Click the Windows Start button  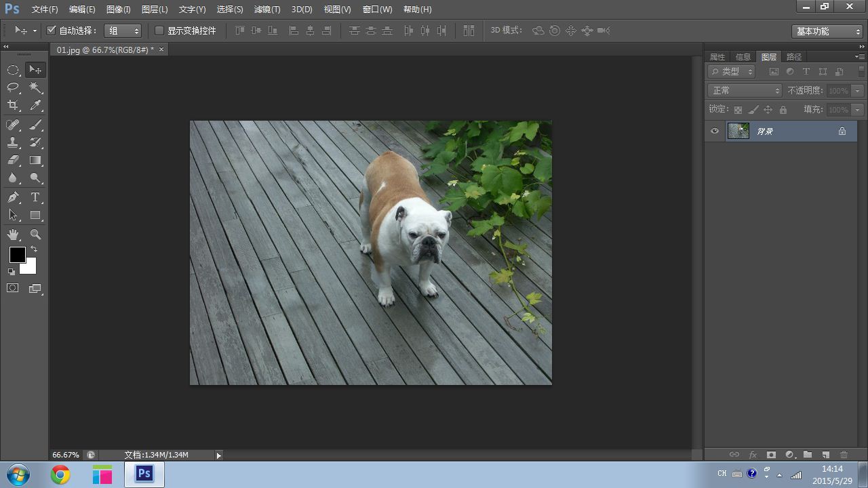tap(18, 475)
